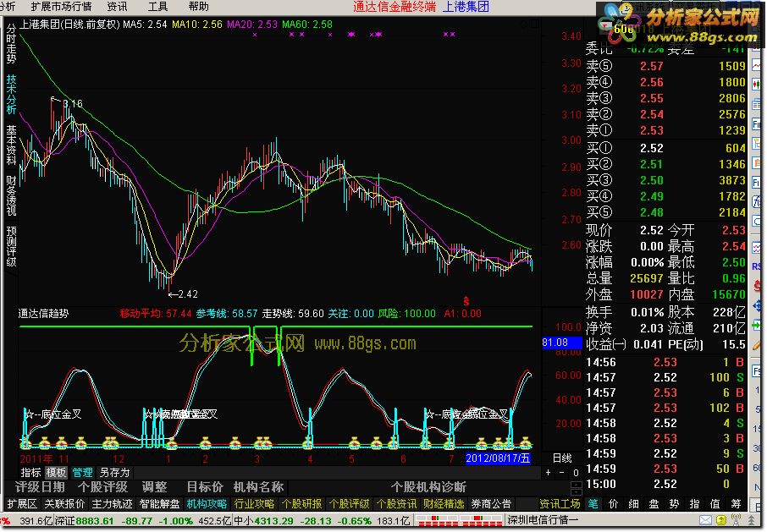Image resolution: width=767 pixels, height=532 pixels.
Task: Click the 管理 manage button
Action: click(x=82, y=473)
